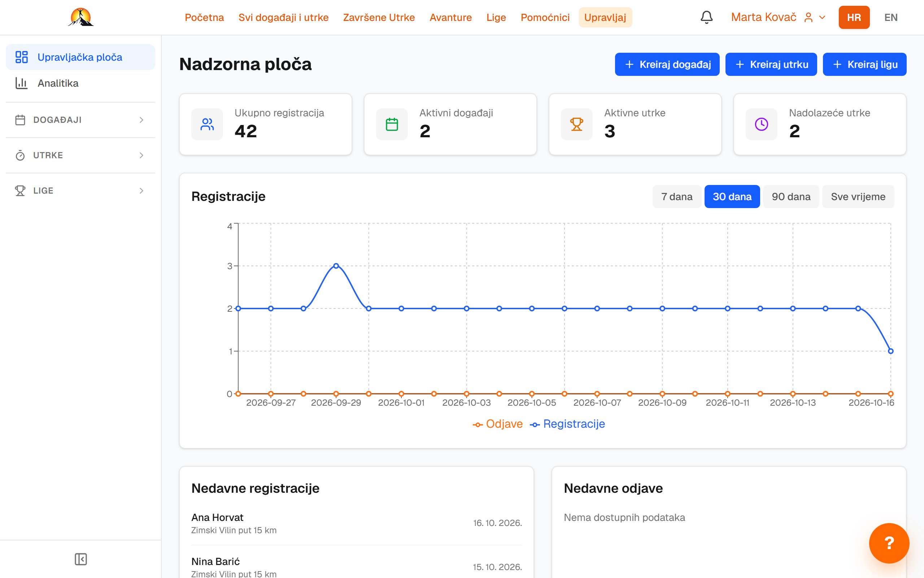
Task: Click the Upravljačka ploča dashboard icon
Action: pyautogui.click(x=21, y=57)
